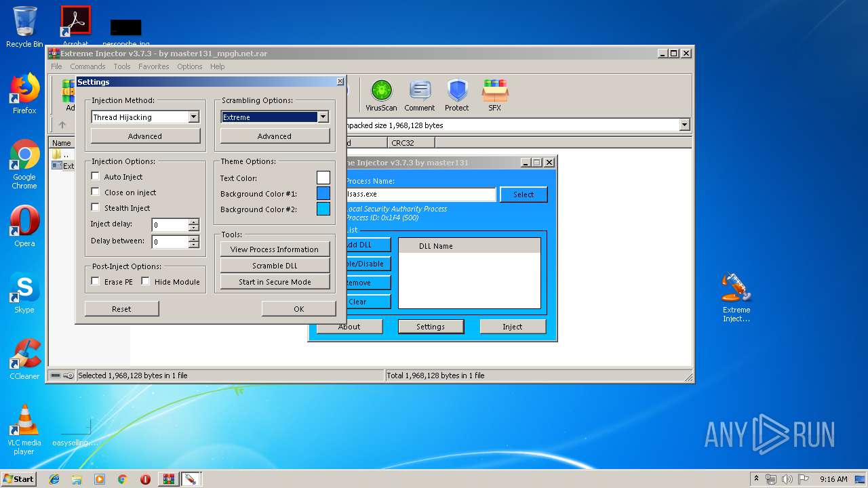Open Internet Explorer from taskbar
Screen dimensions: 868x488
pos(54,479)
